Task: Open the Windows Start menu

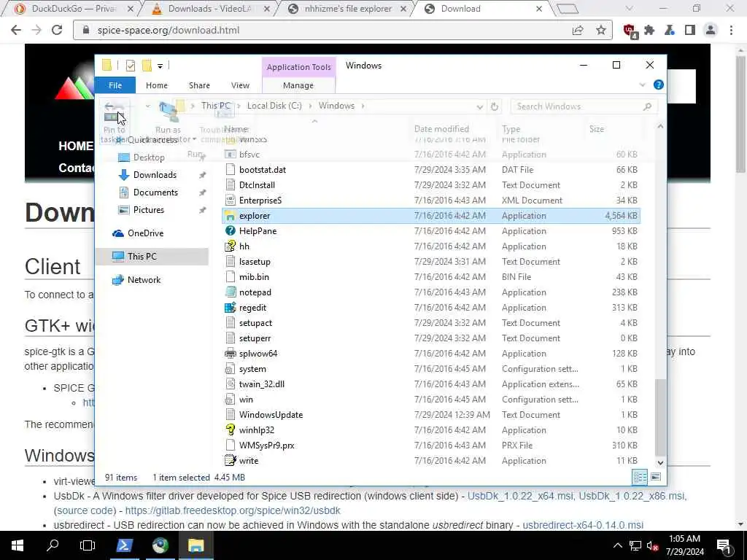Action: 18,545
